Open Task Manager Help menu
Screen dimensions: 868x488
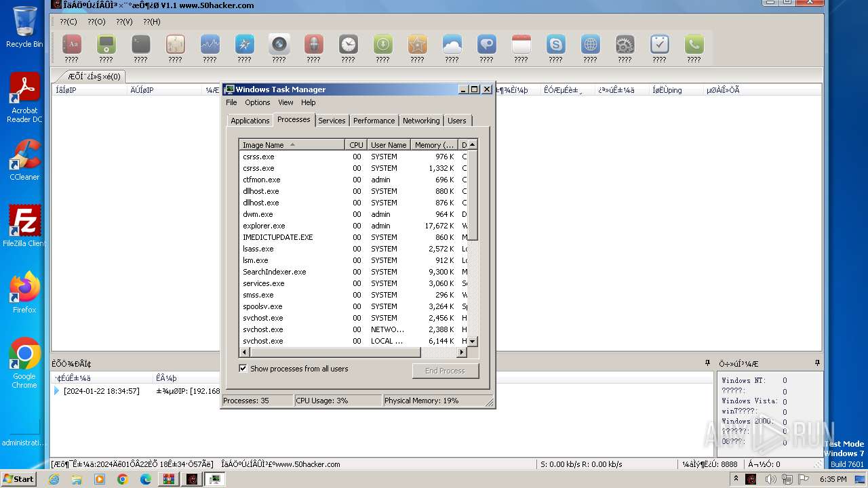point(309,102)
